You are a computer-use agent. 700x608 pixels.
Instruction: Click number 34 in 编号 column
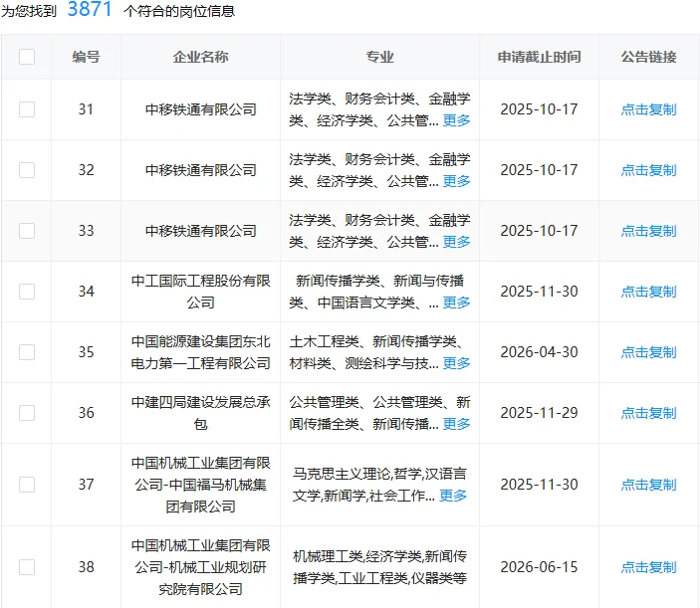click(87, 292)
